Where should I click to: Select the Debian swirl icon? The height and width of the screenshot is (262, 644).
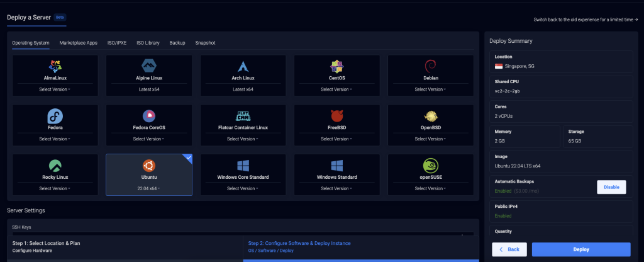[x=431, y=66]
